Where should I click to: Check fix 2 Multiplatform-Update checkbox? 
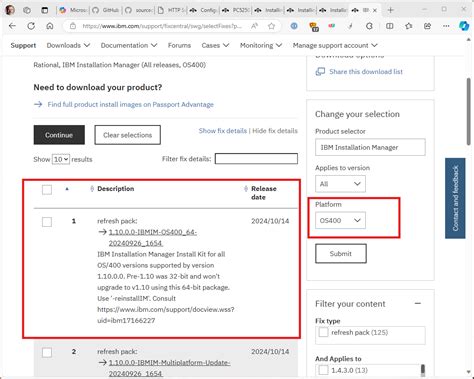(47, 352)
